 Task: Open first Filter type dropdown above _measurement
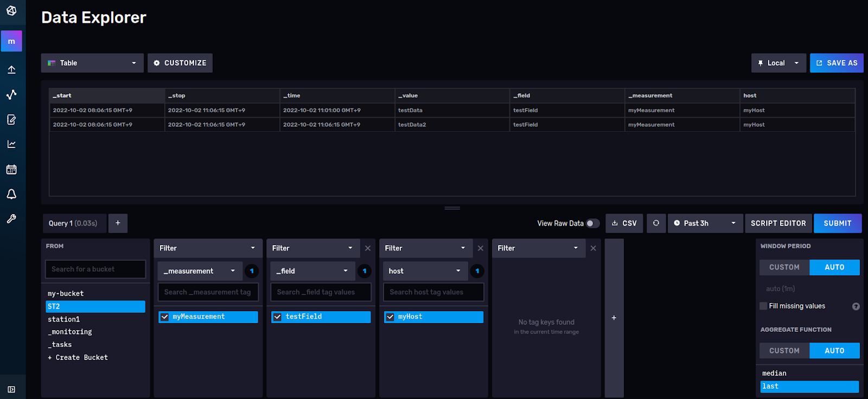pos(208,248)
